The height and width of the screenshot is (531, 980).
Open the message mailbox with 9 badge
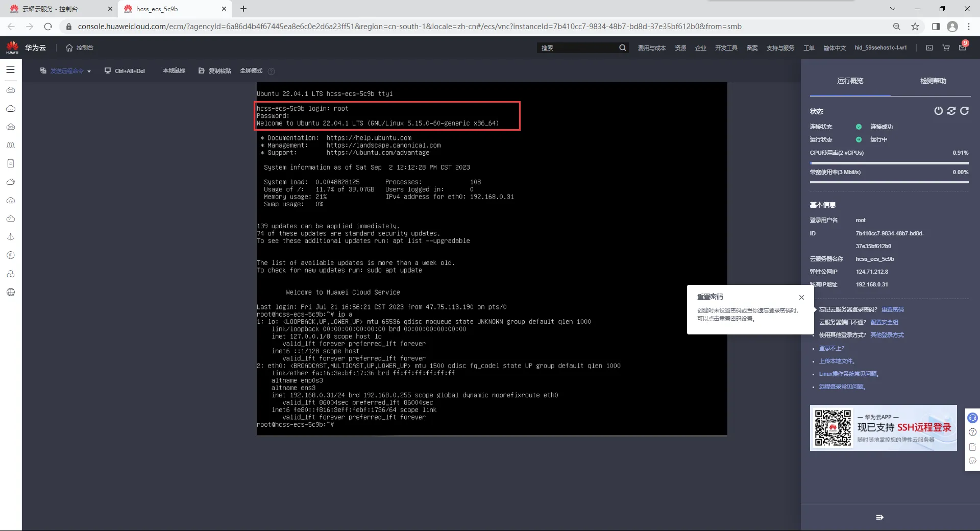[x=963, y=47]
